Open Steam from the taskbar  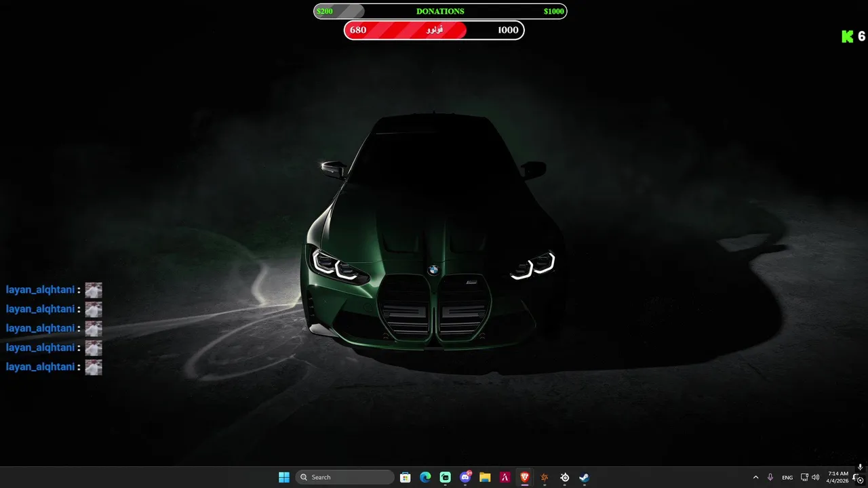584,477
